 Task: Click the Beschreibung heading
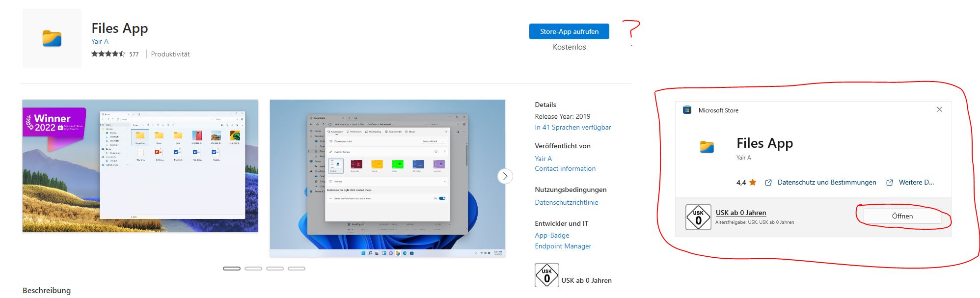(x=47, y=290)
